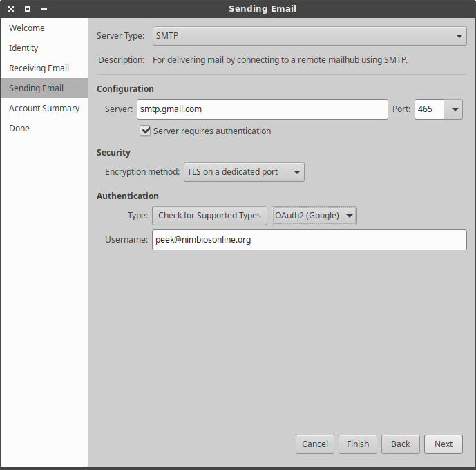This screenshot has width=476, height=470.
Task: Maximize the Sending Email window
Action: pyautogui.click(x=28, y=9)
